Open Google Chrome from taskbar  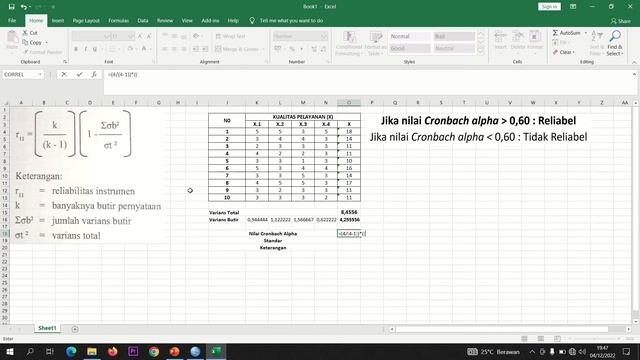154,351
